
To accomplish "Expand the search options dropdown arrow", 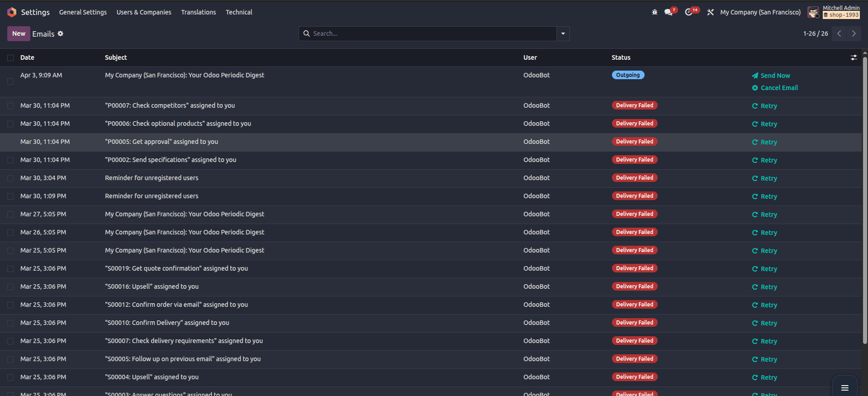I will point(563,33).
